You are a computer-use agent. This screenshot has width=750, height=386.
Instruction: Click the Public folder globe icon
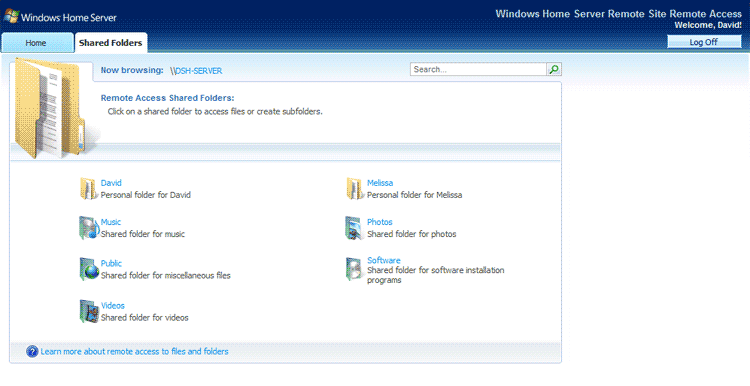tap(89, 269)
